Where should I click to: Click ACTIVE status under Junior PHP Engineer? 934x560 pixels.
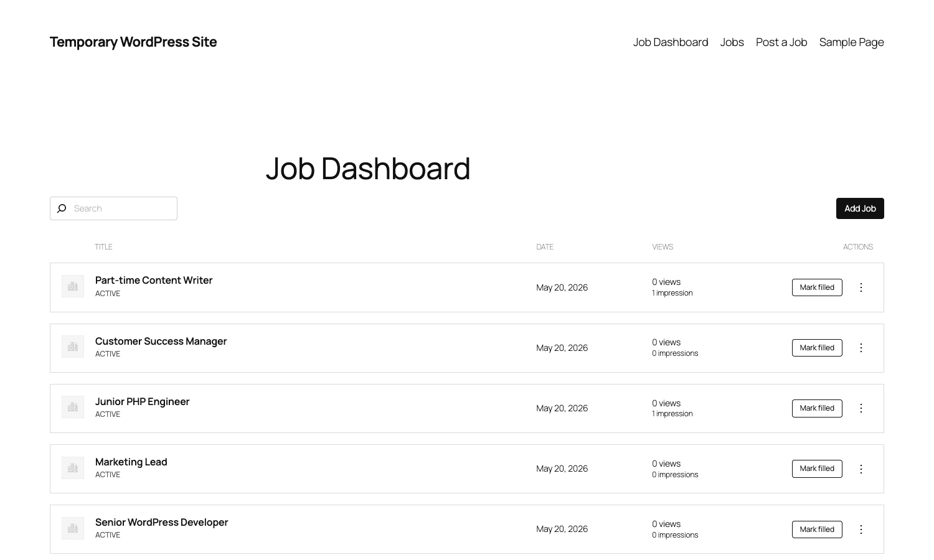pos(108,414)
